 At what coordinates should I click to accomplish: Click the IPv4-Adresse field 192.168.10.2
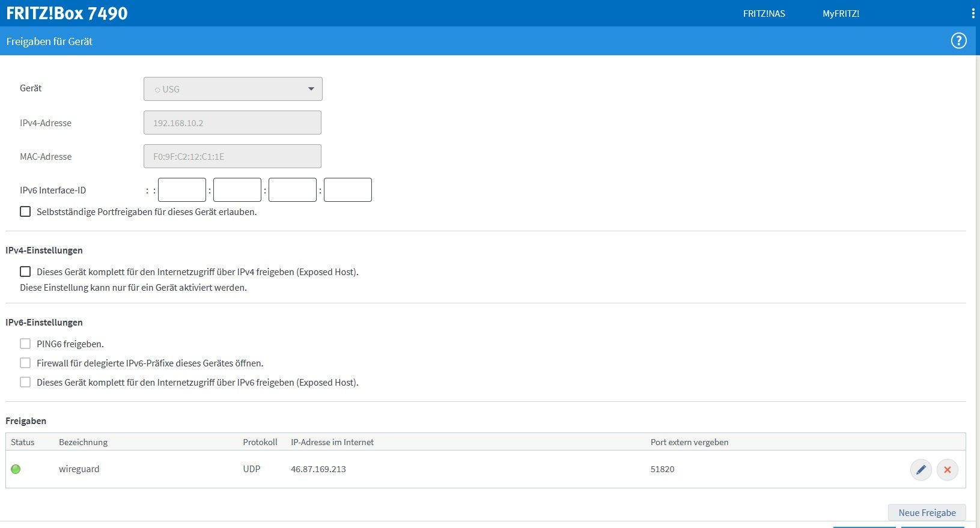click(233, 123)
